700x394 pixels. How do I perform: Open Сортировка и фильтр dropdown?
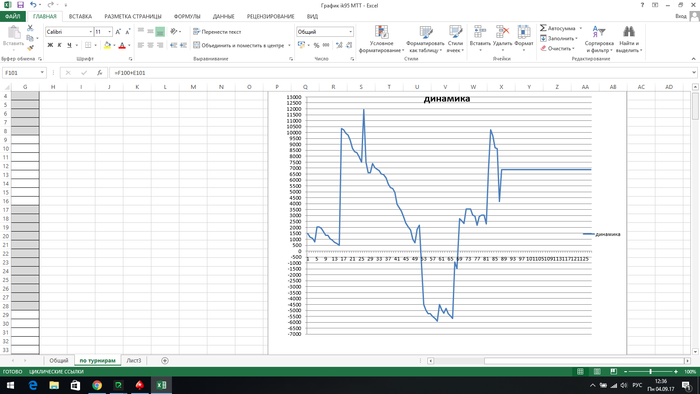pos(599,39)
